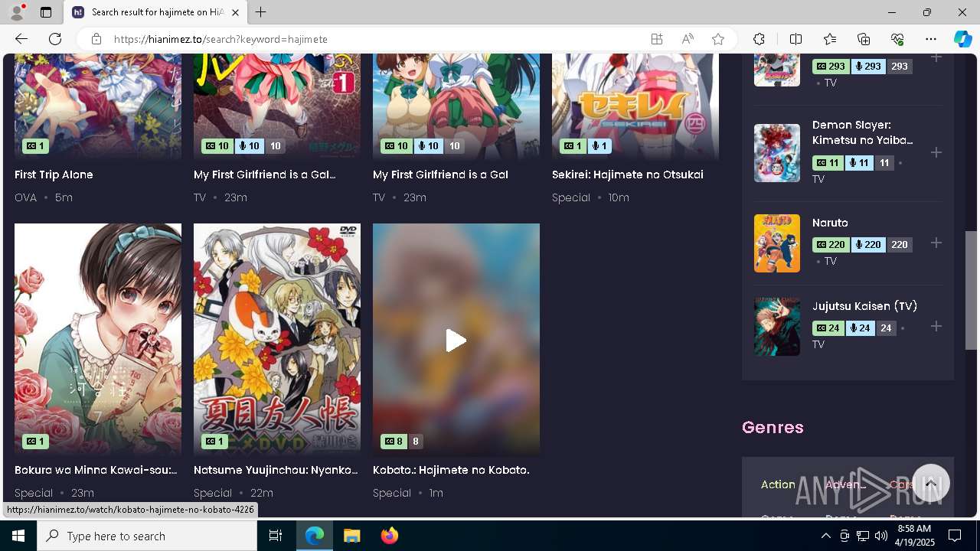
Task: Open the browser profile icon
Action: pos(17,12)
